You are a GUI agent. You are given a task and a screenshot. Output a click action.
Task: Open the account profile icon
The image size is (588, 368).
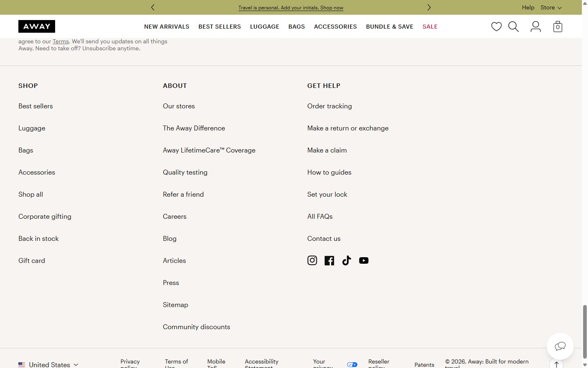tap(535, 27)
